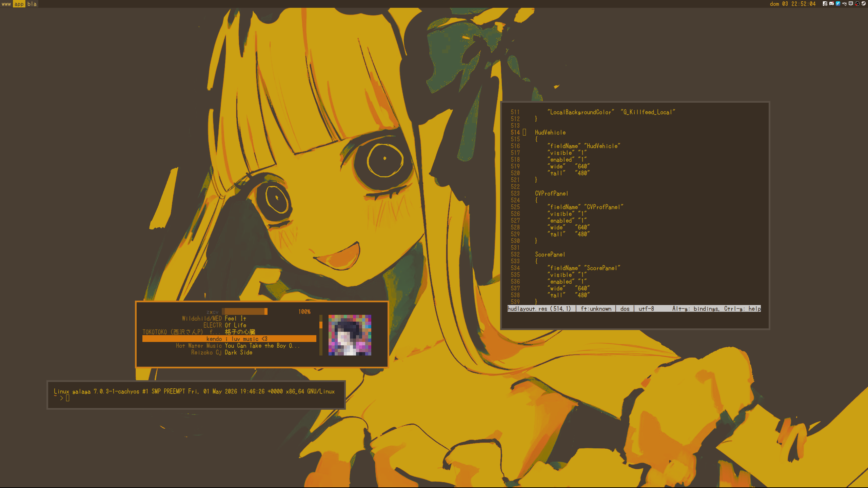Open the NVIDIA tray icon

(x=825, y=4)
